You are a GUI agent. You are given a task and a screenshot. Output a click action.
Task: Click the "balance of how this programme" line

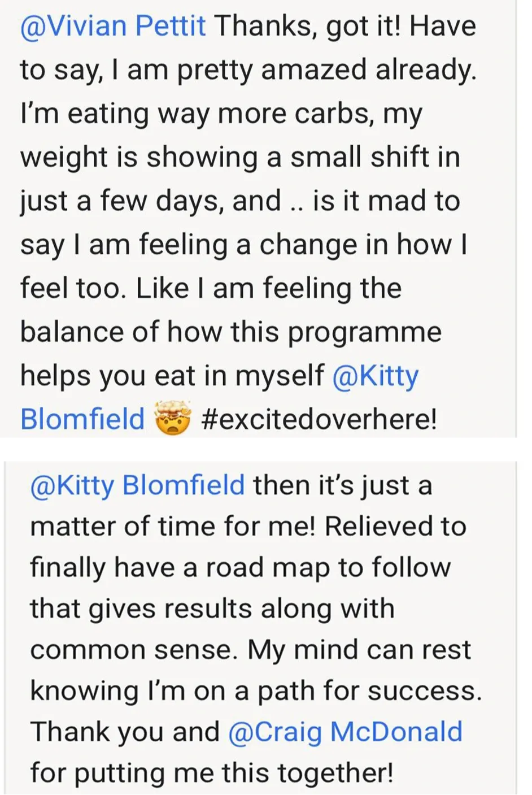[x=230, y=332]
